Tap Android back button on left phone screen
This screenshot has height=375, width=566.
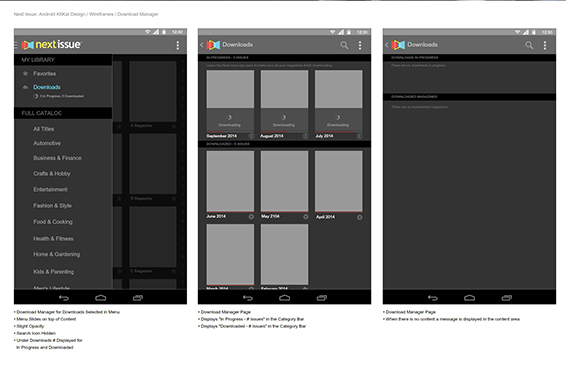pyautogui.click(x=64, y=298)
